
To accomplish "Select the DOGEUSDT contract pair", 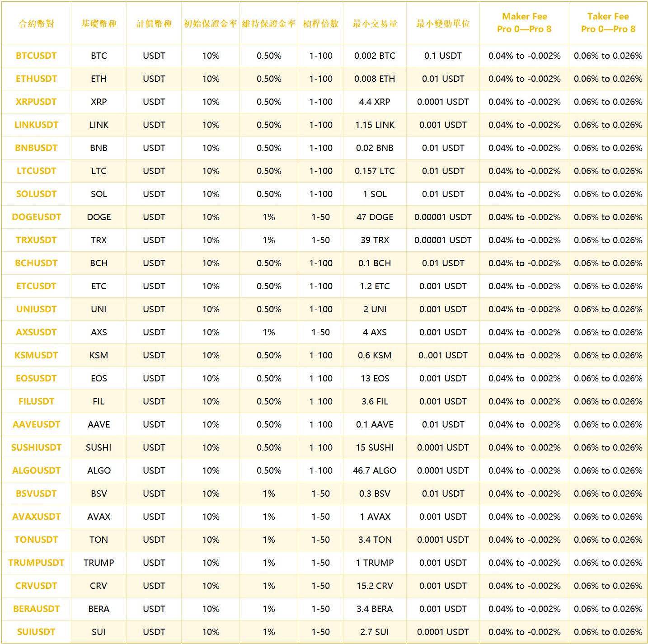I will click(x=36, y=217).
